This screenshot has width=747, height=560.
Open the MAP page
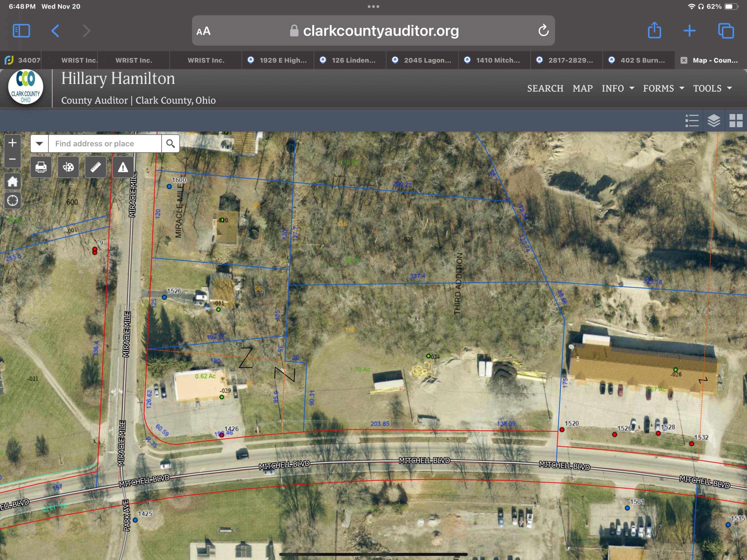(583, 88)
